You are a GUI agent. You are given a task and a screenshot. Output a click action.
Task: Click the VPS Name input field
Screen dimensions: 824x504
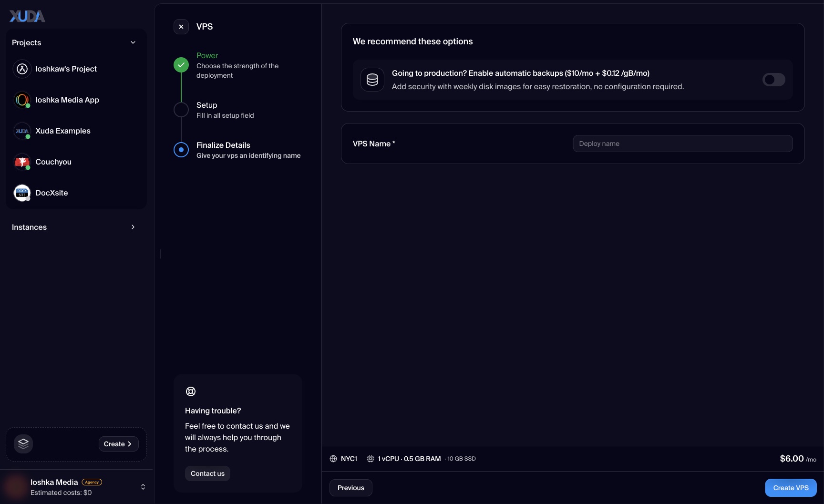683,144
